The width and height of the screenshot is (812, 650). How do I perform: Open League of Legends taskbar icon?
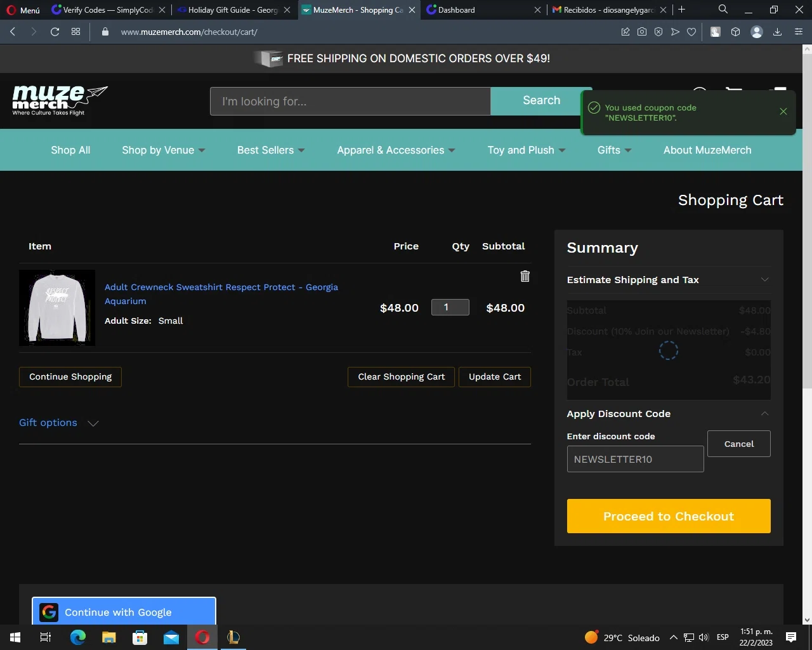(x=233, y=637)
